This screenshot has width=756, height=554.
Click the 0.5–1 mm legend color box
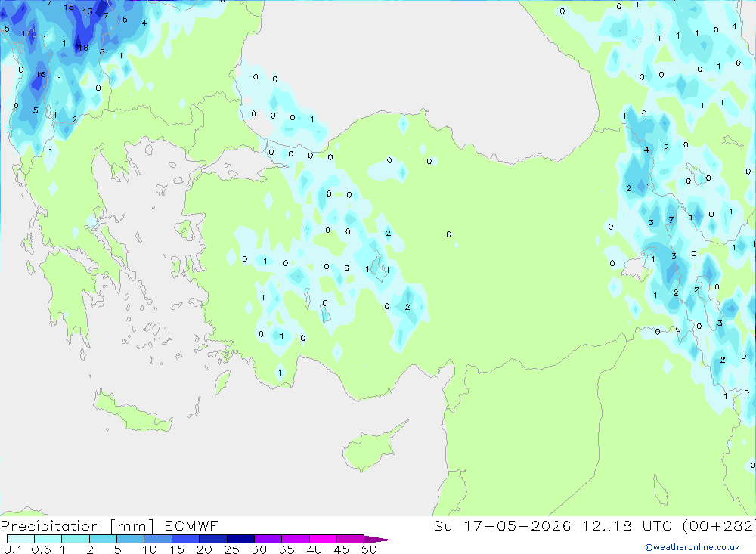click(x=48, y=539)
